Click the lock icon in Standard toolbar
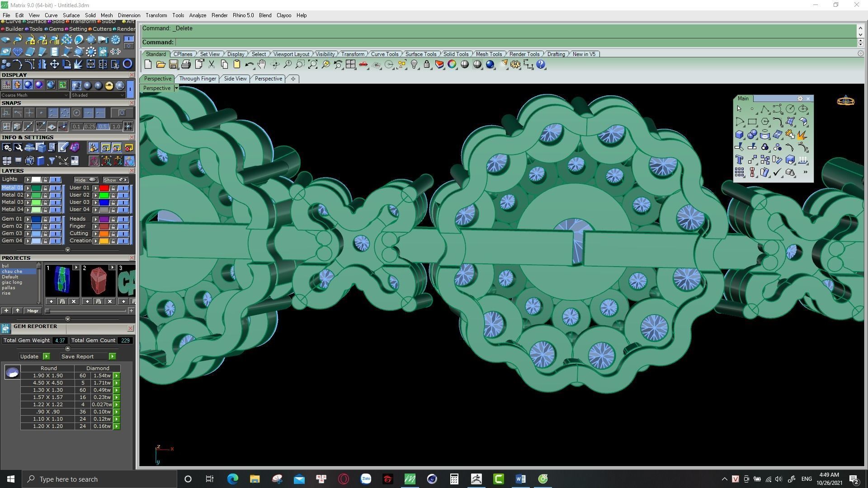Image resolution: width=868 pixels, height=488 pixels. (x=426, y=65)
